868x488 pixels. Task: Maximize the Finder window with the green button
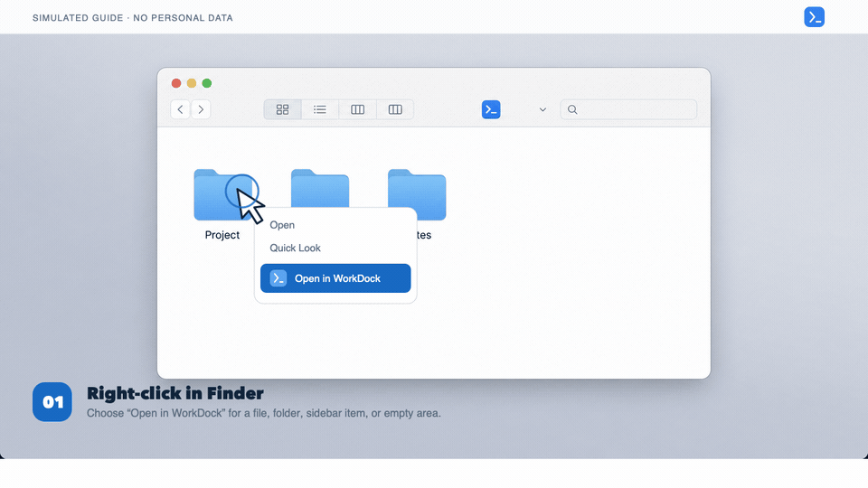(x=207, y=83)
